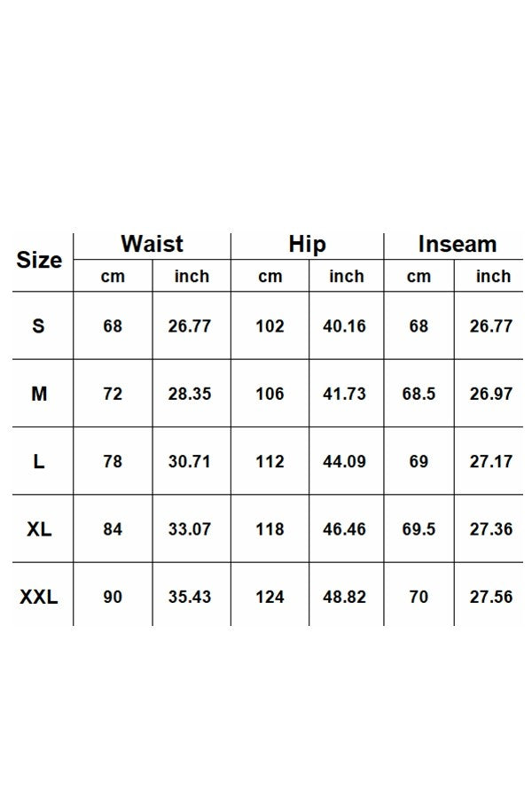Viewport: 532px width, 798px height.
Task: Click the 90 cm waist value
Action: [113, 598]
